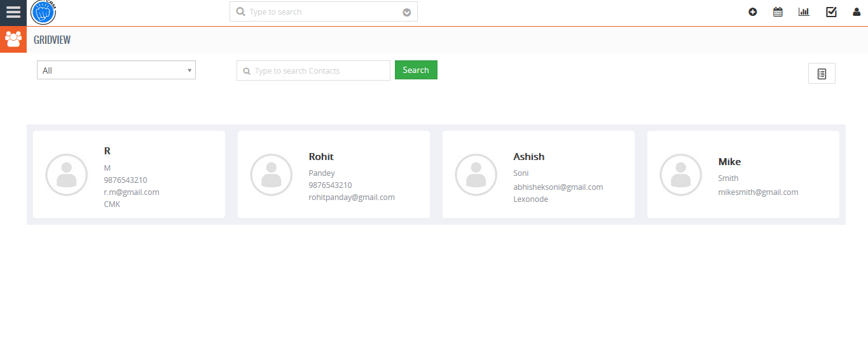Click email 'rohitpanday@gmail.com'
Viewport: 868px width, 341px height.
[352, 197]
